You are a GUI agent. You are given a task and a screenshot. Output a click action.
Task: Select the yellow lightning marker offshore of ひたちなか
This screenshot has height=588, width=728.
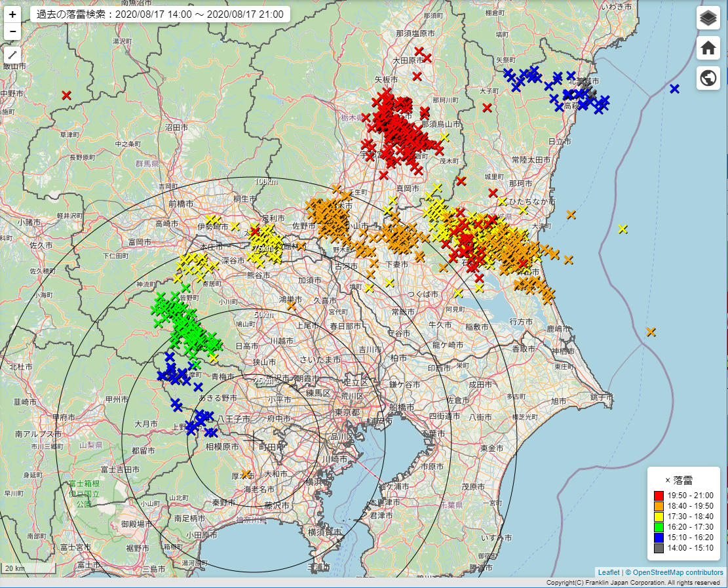[623, 229]
